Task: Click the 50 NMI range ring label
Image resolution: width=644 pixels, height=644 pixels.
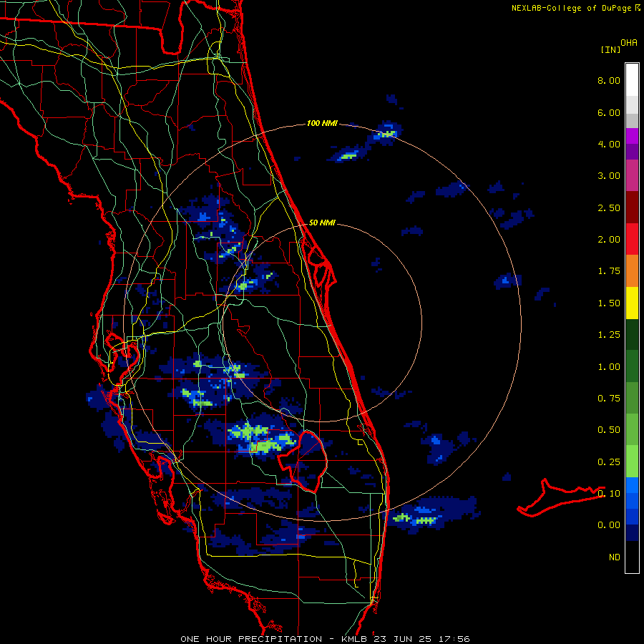Action: coord(322,223)
